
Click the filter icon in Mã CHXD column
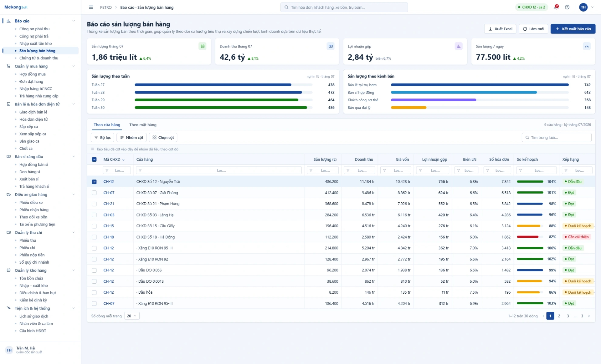[107, 170]
